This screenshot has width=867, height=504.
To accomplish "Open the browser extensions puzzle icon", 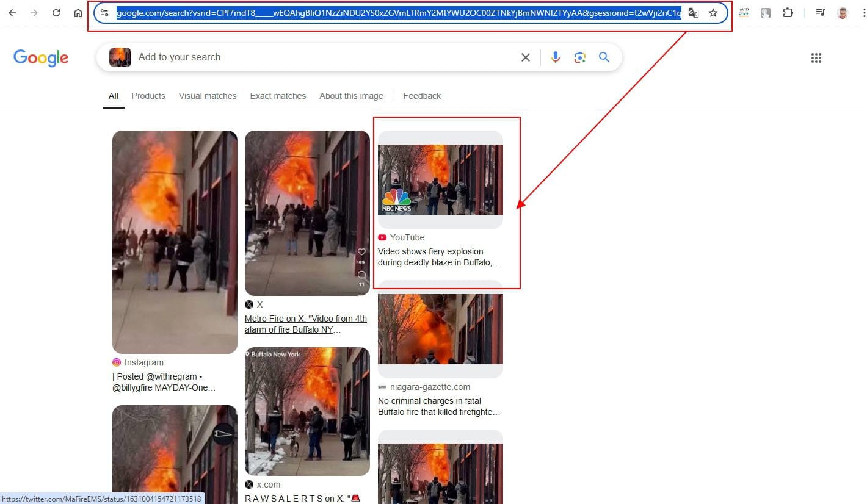I will (788, 13).
